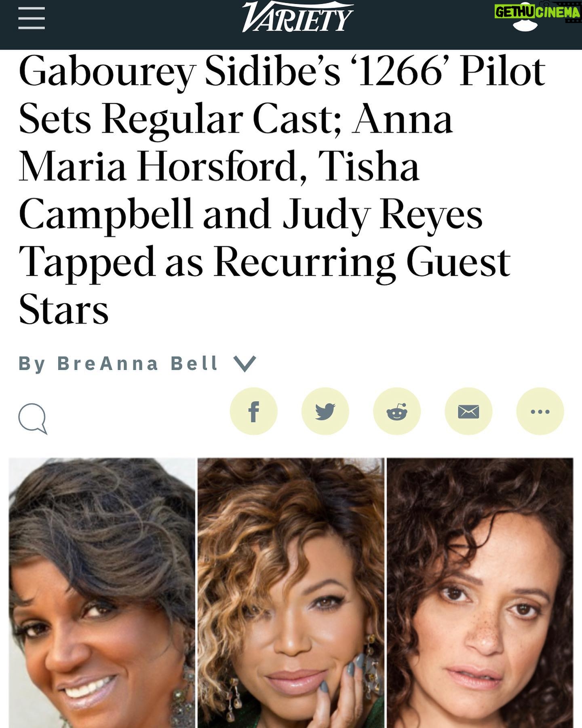582x728 pixels.
Task: Click the article headline text
Action: coord(282,190)
